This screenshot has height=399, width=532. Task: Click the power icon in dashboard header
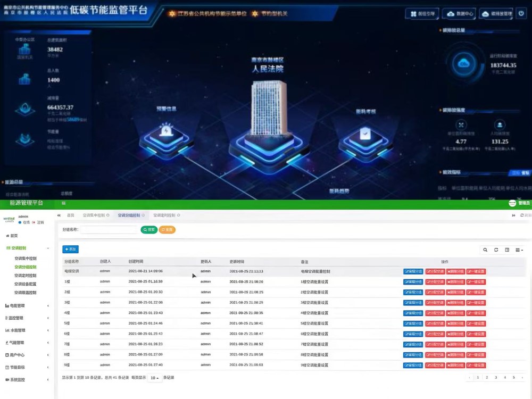click(521, 14)
